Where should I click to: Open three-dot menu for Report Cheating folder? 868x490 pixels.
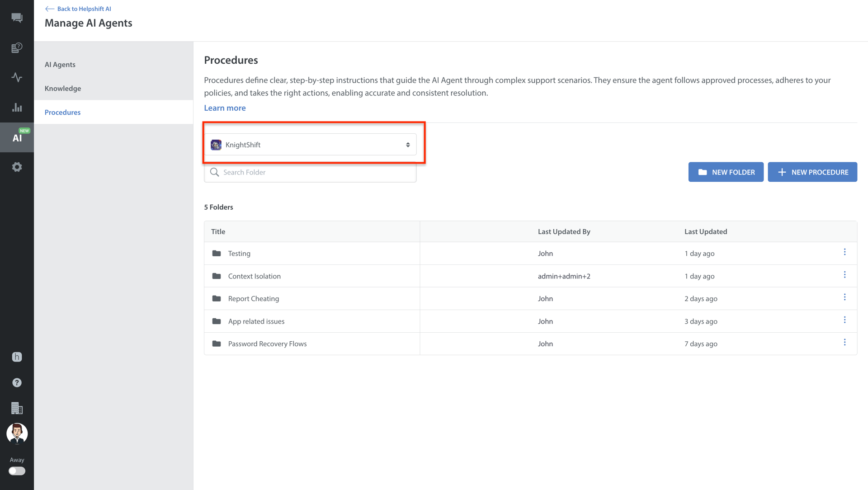coord(844,297)
